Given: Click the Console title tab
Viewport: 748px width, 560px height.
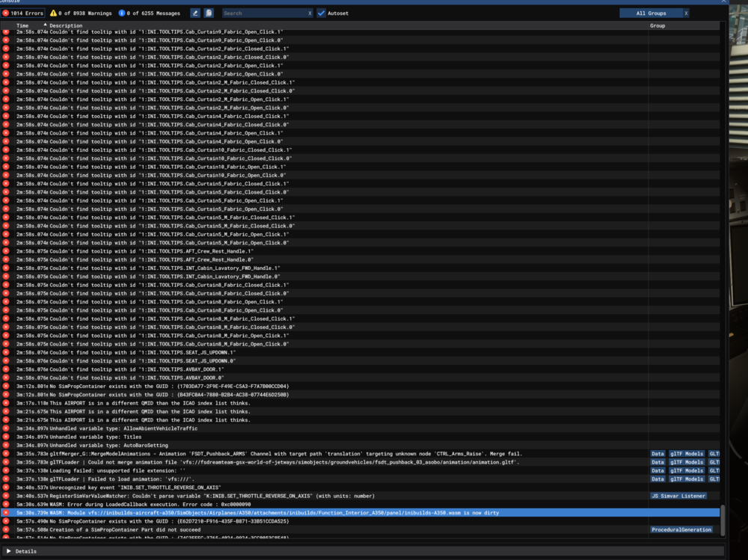Looking at the screenshot, I should (x=11, y=1).
